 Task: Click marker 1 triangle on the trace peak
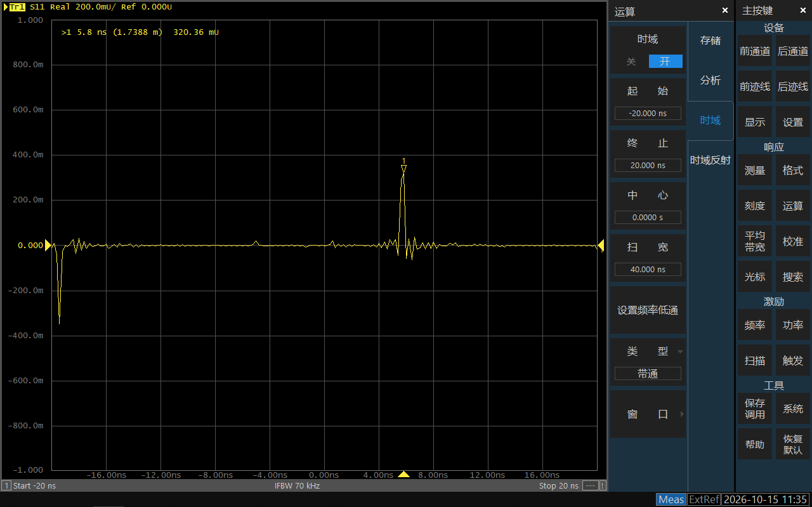pos(403,168)
